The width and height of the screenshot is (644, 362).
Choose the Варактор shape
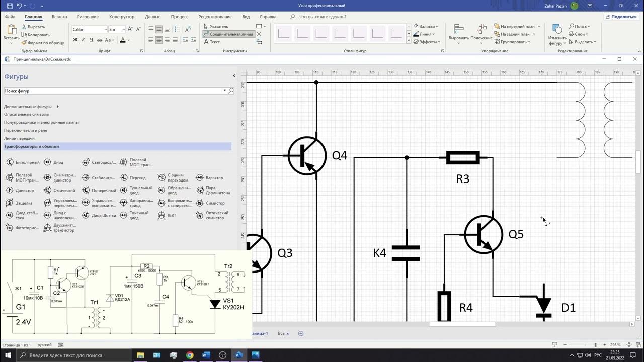pyautogui.click(x=209, y=178)
